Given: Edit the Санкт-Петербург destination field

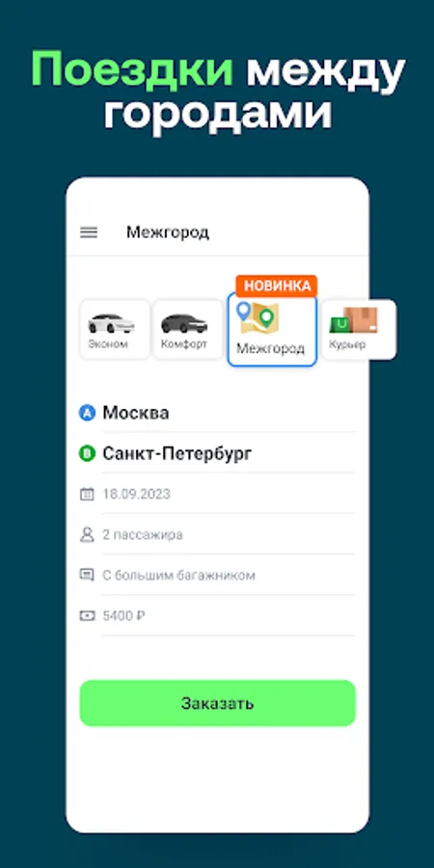Looking at the screenshot, I should click(x=228, y=454).
